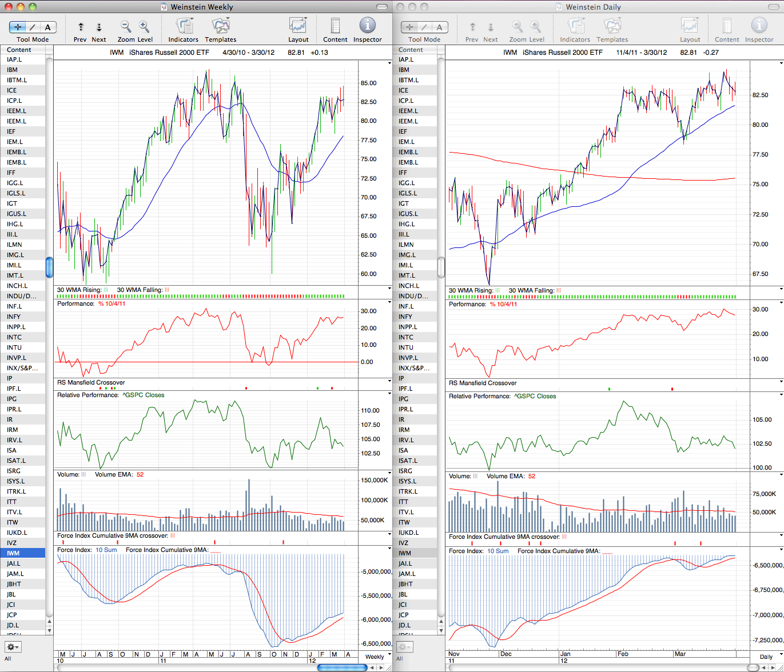Image resolution: width=784 pixels, height=672 pixels.
Task: Open Templates in Weinstein Weekly toolbar
Action: coord(221,26)
